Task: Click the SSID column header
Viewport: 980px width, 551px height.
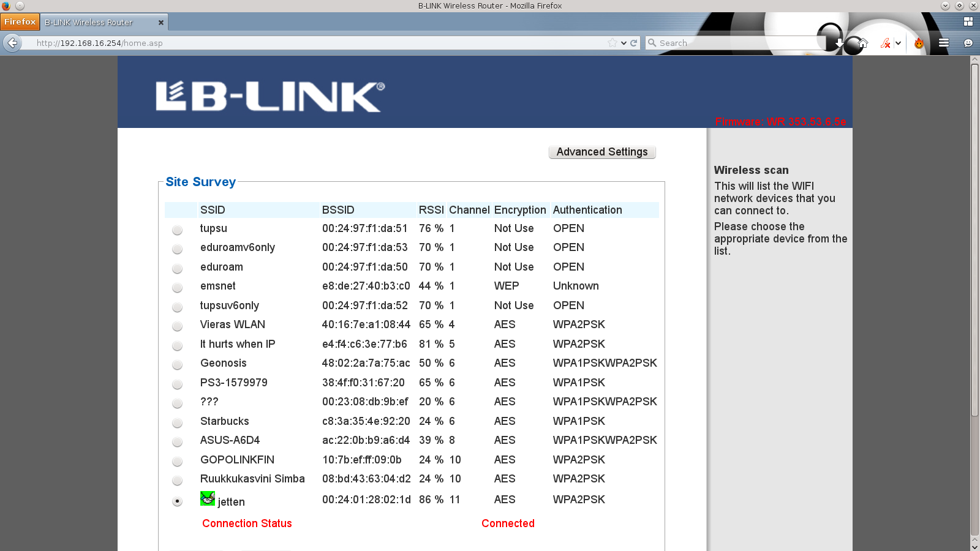Action: click(x=213, y=210)
